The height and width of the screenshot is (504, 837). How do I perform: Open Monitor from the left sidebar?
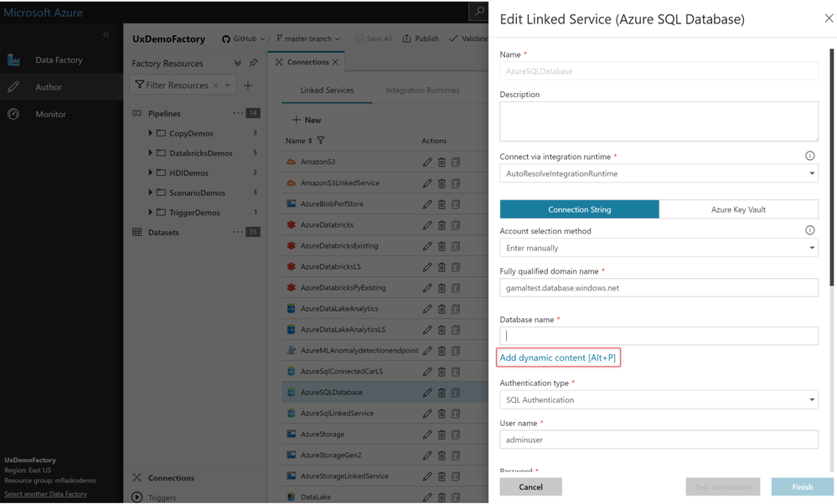[x=50, y=114]
